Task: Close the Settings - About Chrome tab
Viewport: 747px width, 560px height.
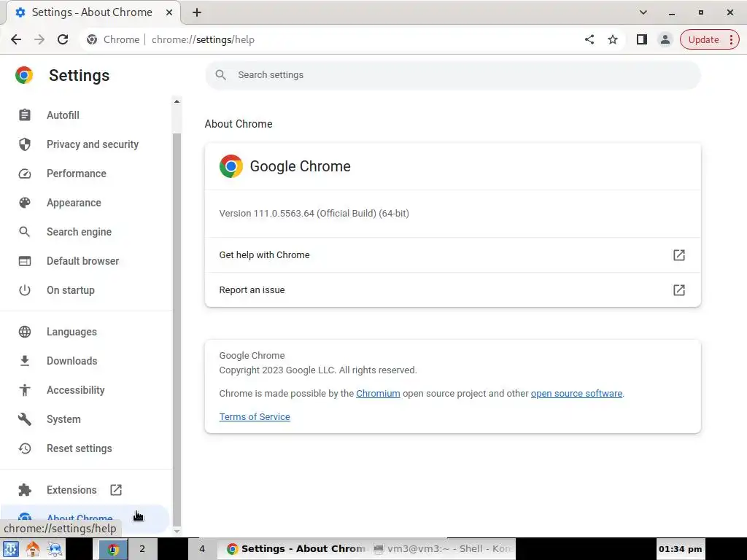Action: (x=169, y=12)
